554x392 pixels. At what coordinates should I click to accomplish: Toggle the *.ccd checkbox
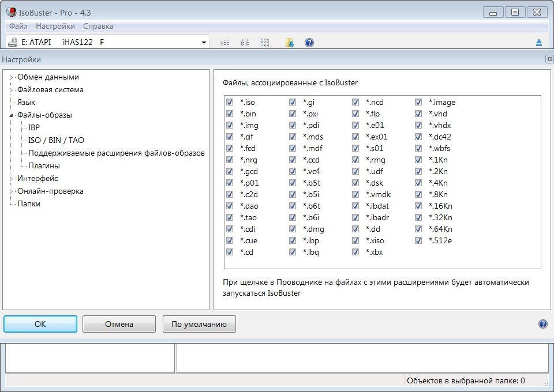tap(293, 160)
